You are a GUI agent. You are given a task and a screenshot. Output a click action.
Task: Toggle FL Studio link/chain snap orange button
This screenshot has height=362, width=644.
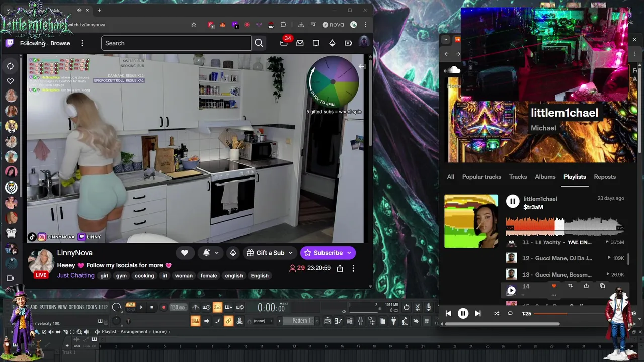pos(228,321)
